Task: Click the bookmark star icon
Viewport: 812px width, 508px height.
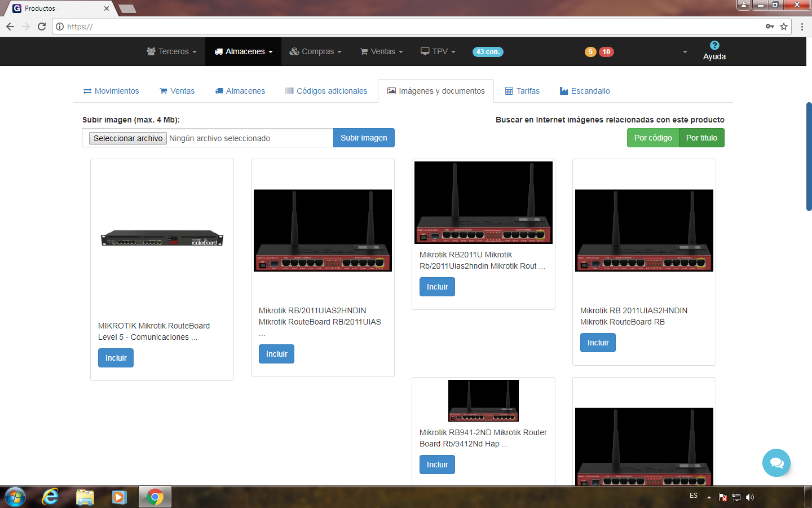Action: 783,27
